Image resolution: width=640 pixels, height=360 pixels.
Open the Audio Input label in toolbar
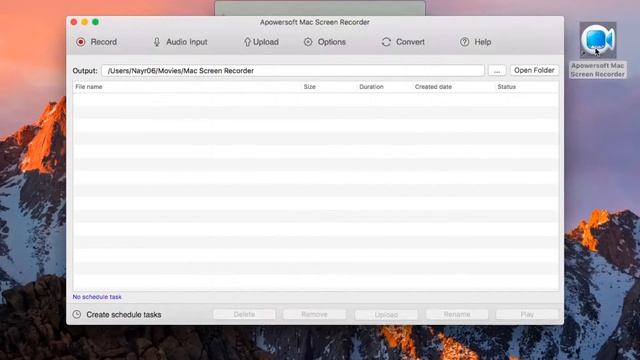coord(187,42)
